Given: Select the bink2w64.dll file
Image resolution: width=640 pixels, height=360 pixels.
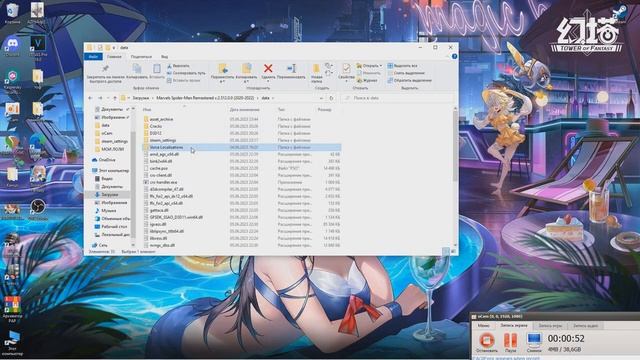Looking at the screenshot, I should tap(161, 161).
